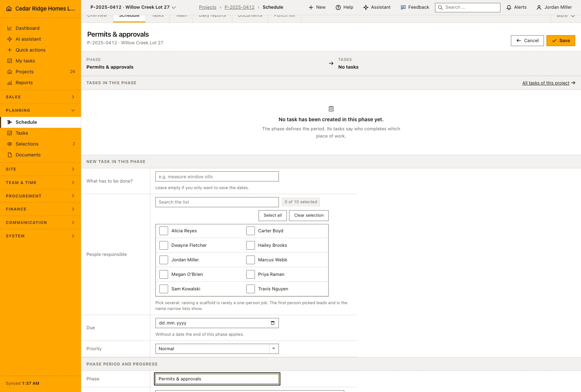Tick the Megan O'Brien checkbox

(164, 274)
